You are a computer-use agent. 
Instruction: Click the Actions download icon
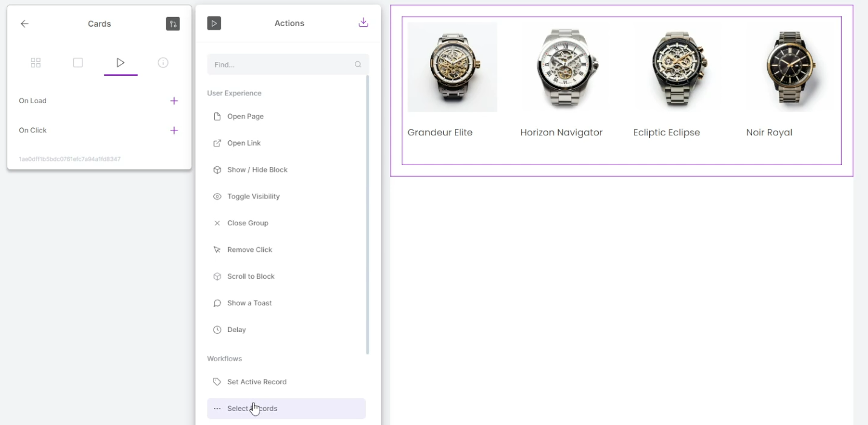(x=363, y=22)
